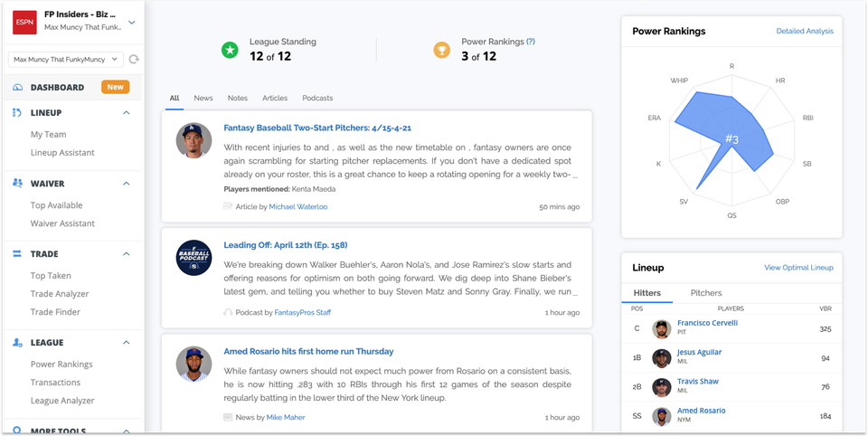Image resolution: width=868 pixels, height=436 pixels.
Task: Click the orange trophy Power Rankings icon
Action: (442, 51)
